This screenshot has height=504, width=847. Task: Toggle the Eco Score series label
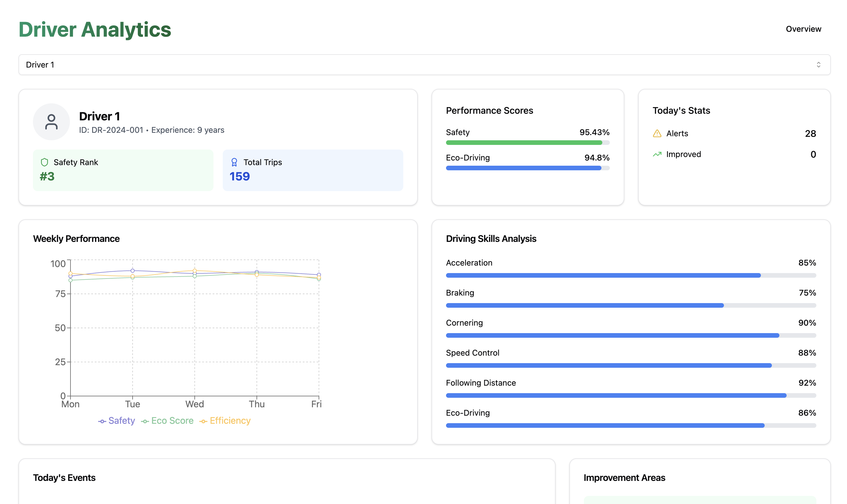(172, 421)
